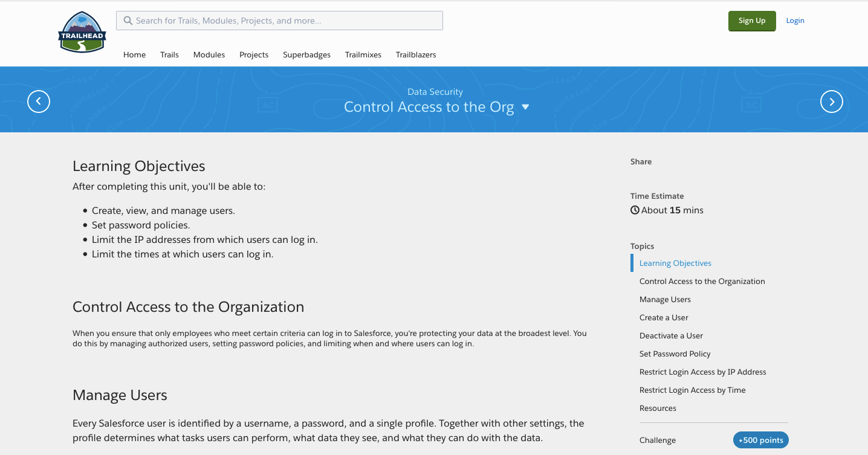The image size is (868, 455).
Task: Jump to Create a User topic
Action: pyautogui.click(x=664, y=317)
